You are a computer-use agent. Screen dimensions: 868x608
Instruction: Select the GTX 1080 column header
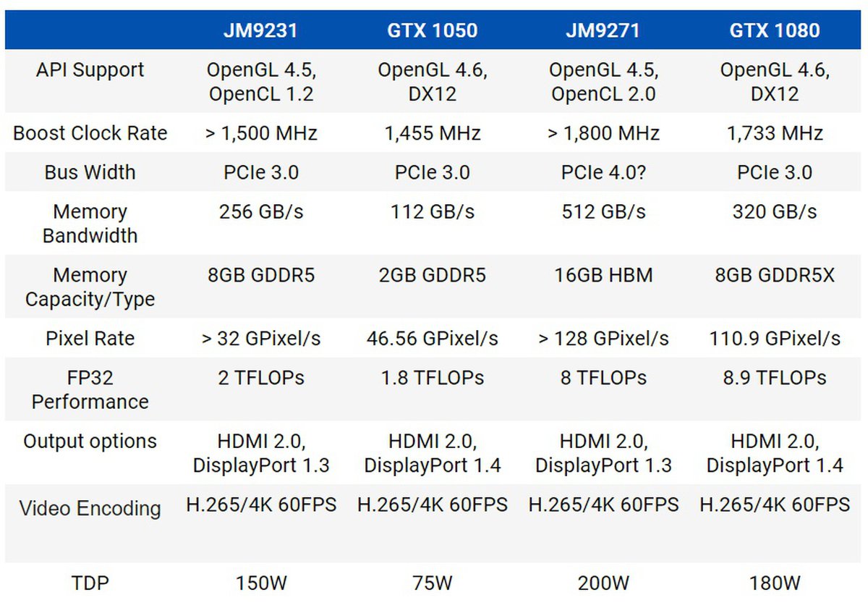tap(775, 30)
